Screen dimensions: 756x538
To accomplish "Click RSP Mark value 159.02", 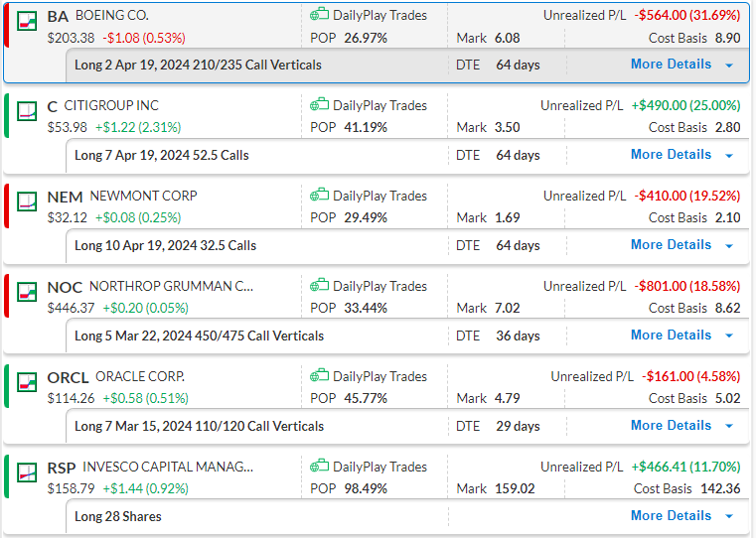I will click(x=515, y=489).
